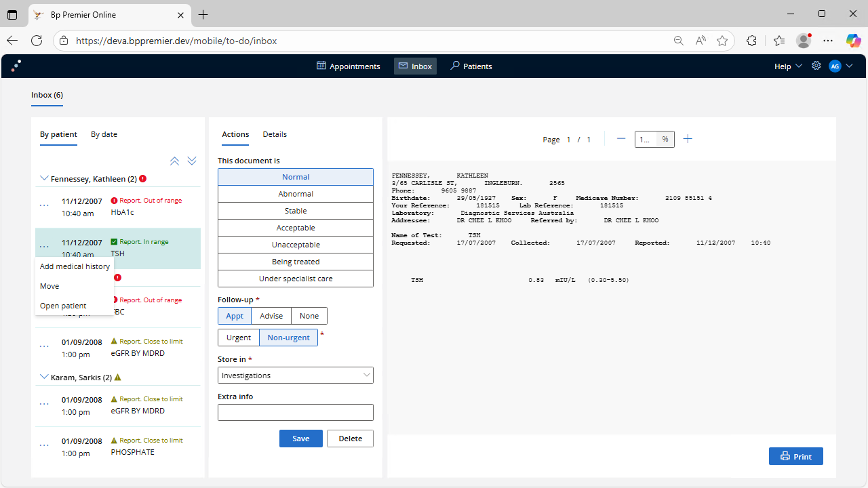Viewport: 868px width, 488px height.
Task: Choose Move from the context menu
Action: click(x=50, y=286)
